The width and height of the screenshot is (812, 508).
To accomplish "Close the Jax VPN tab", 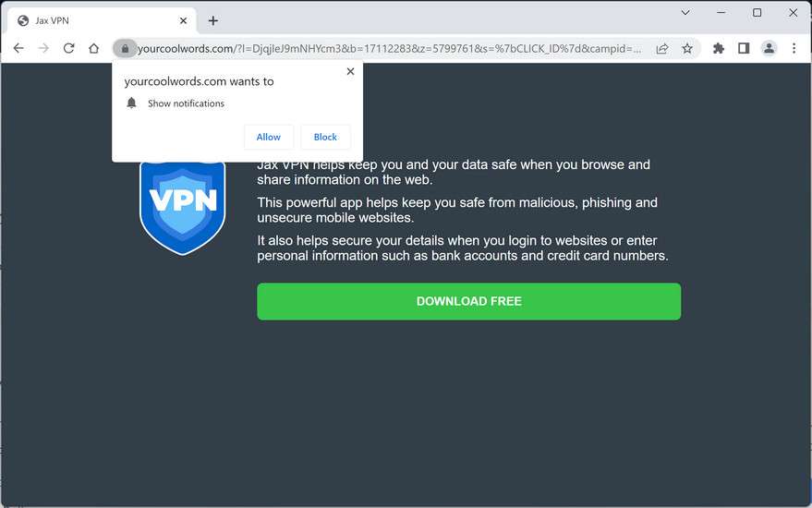I will [x=184, y=20].
